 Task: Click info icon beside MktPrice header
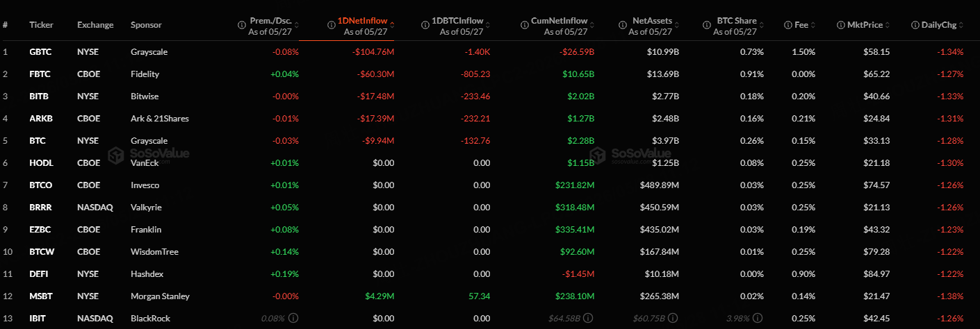(x=842, y=25)
